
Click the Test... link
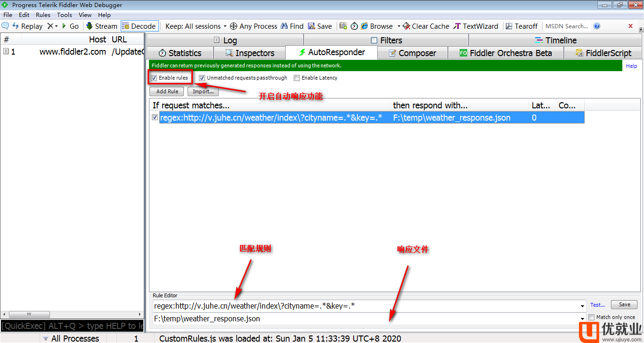[597, 305]
